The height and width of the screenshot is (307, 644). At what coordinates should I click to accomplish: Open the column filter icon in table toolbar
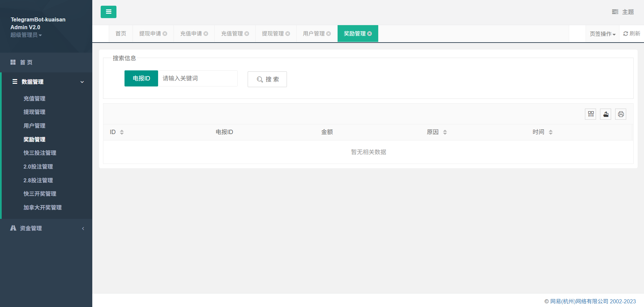[x=591, y=114]
